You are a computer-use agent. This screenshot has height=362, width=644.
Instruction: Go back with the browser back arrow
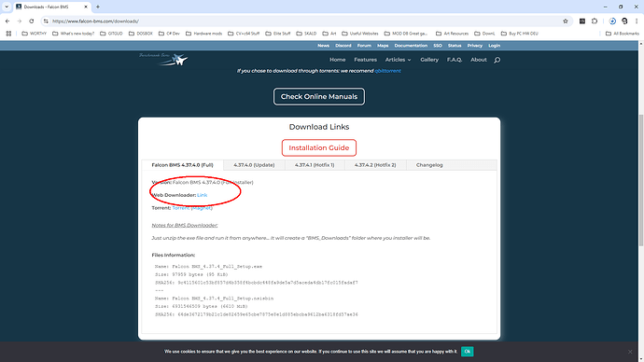click(x=7, y=21)
